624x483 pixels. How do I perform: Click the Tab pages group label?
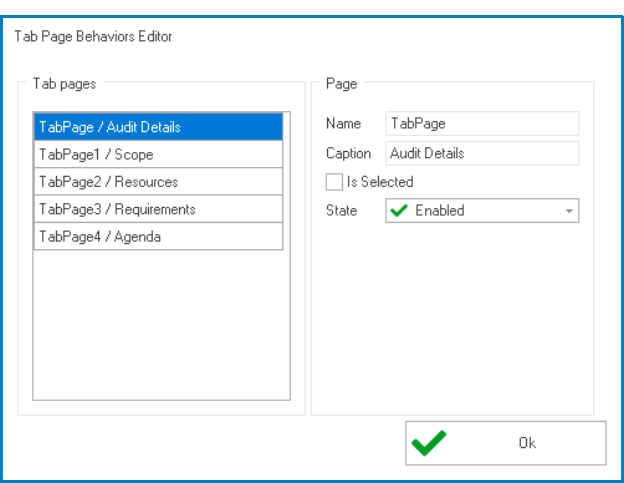(64, 84)
